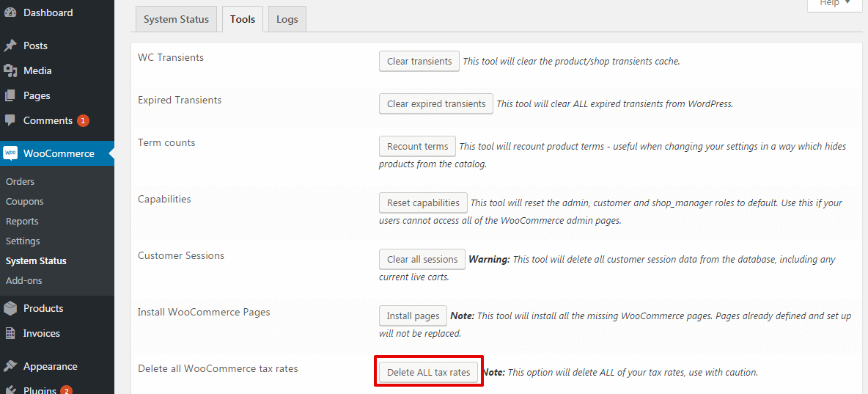Select WooCommerce in the sidebar
868x394 pixels.
57,153
